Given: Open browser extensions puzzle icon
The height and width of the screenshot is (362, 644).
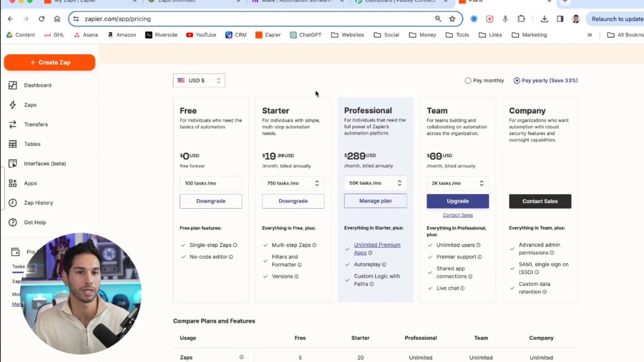Looking at the screenshot, I should point(521,19).
